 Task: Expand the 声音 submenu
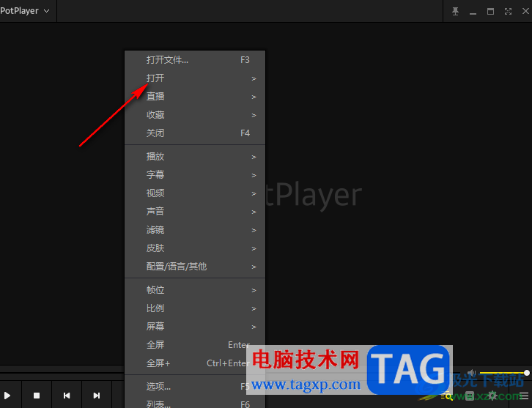point(195,212)
